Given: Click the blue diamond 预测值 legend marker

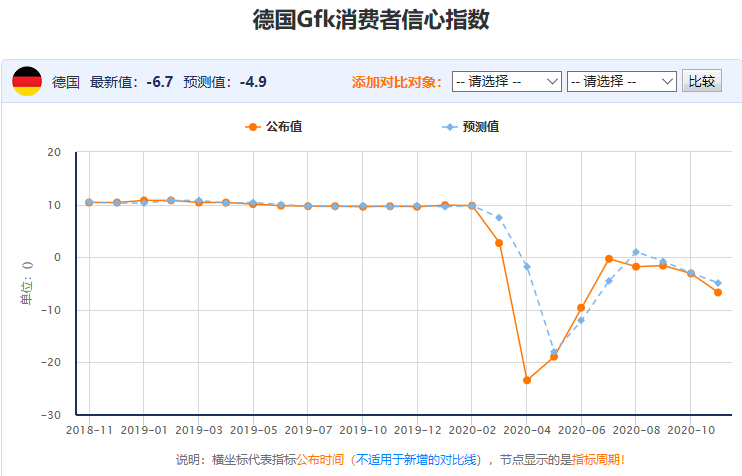Looking at the screenshot, I should 450,127.
